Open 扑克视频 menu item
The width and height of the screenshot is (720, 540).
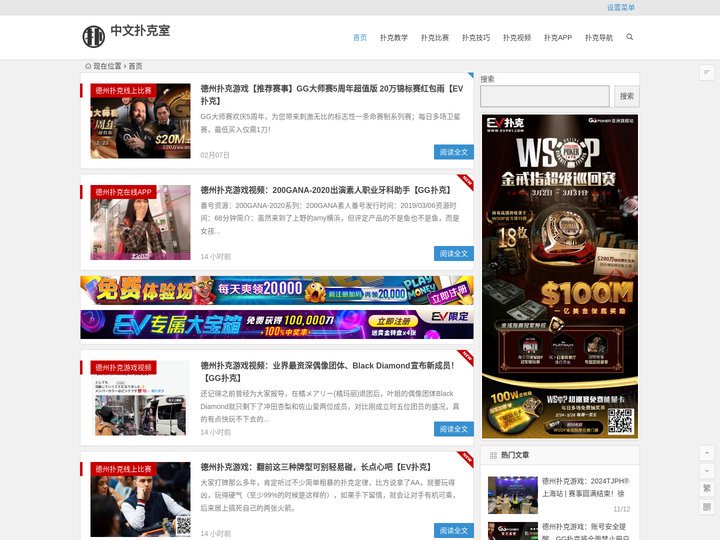[517, 38]
